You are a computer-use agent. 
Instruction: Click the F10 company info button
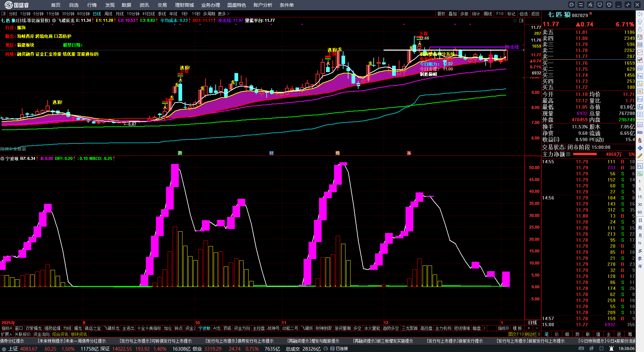[500, 14]
